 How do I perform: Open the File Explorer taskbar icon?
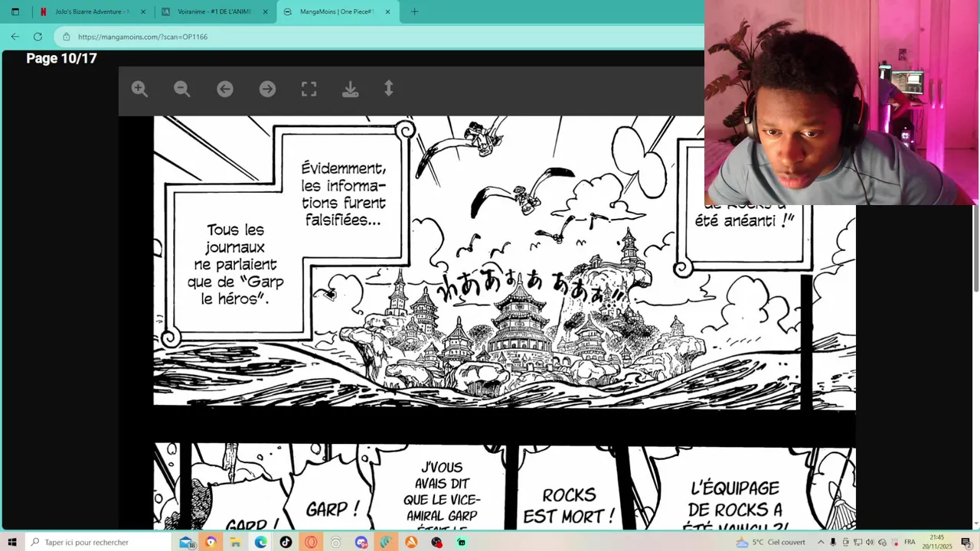click(236, 542)
